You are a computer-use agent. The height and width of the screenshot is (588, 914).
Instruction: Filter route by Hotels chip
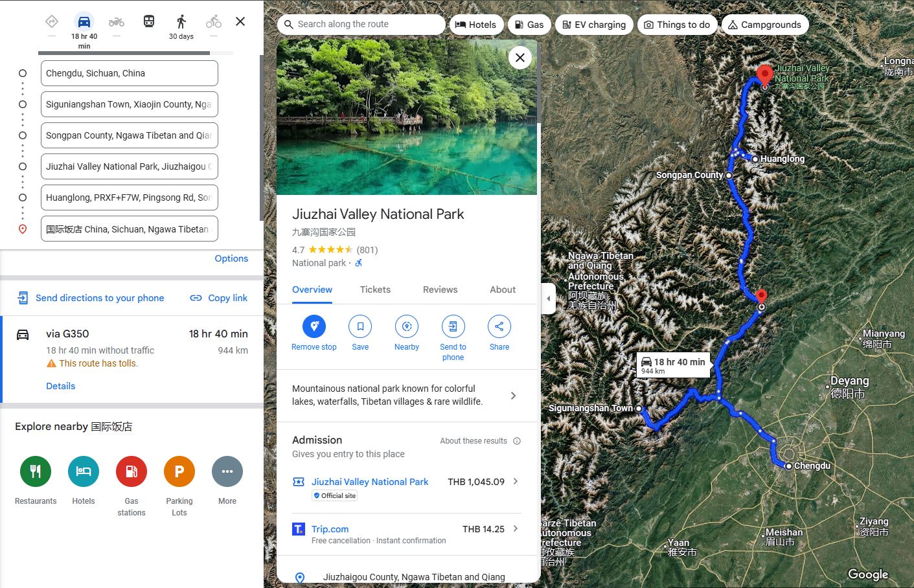click(x=476, y=25)
